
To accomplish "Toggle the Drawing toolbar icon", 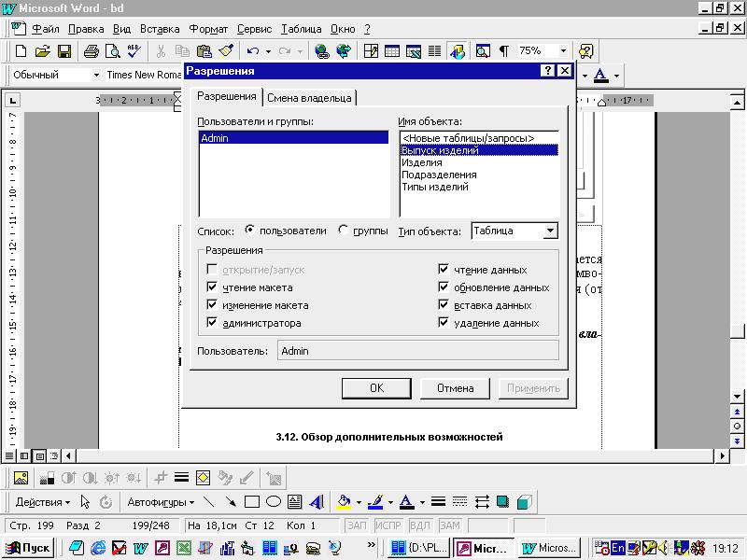I will tap(458, 51).
